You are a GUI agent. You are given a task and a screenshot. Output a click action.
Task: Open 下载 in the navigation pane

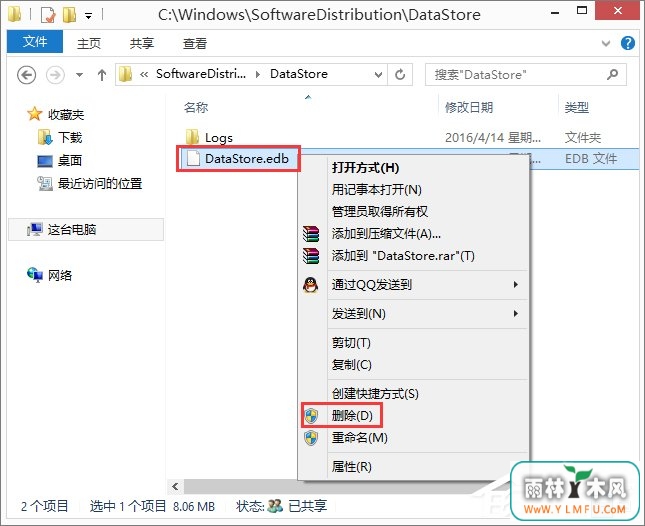point(70,137)
